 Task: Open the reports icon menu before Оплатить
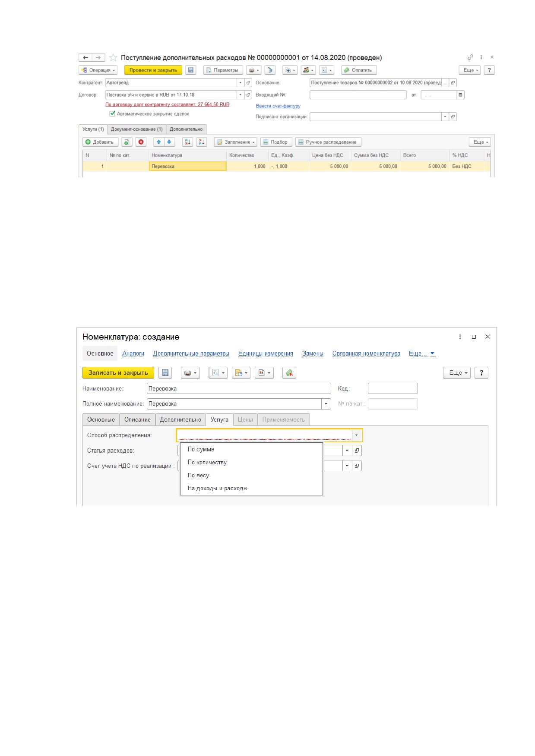pos(327,70)
